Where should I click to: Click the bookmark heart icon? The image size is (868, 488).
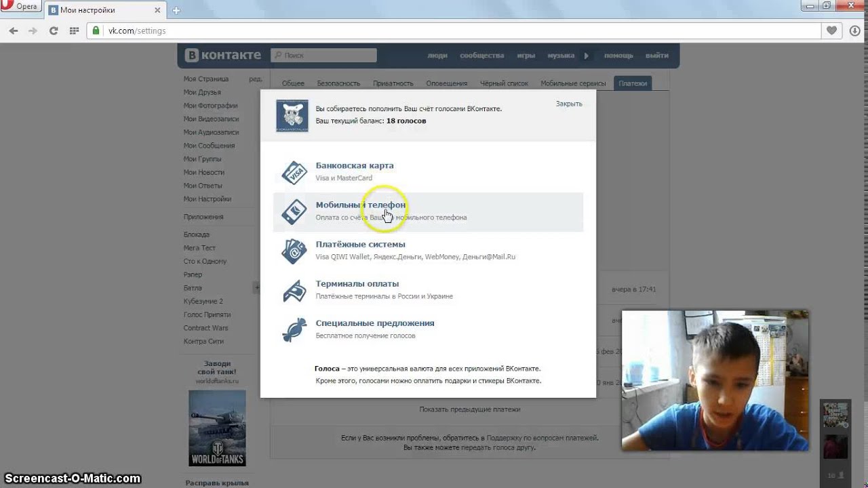click(x=831, y=30)
